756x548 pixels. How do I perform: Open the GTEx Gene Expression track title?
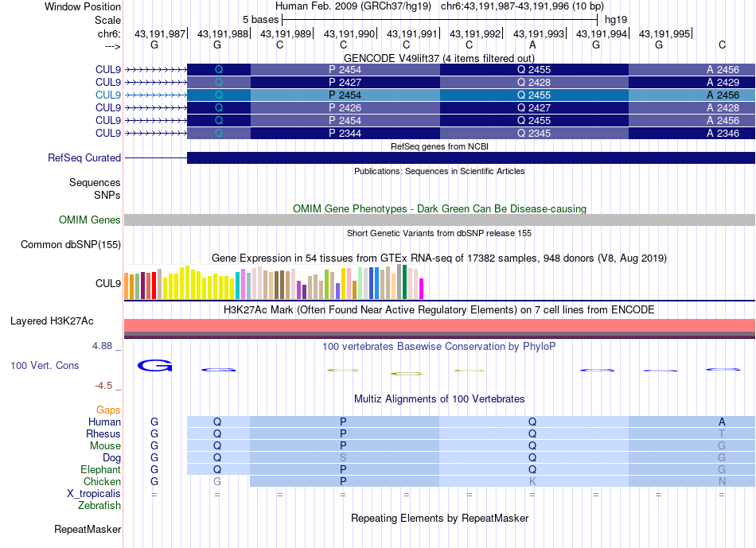[439, 258]
